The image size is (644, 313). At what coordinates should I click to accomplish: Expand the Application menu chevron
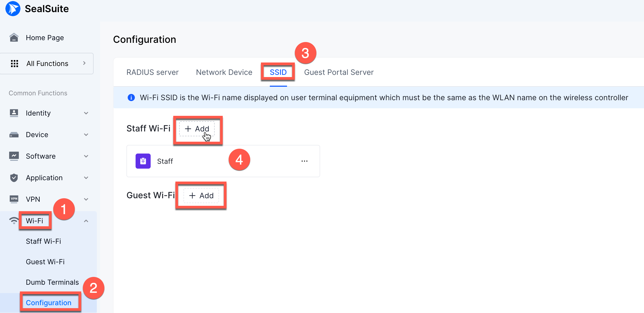pyautogui.click(x=86, y=178)
